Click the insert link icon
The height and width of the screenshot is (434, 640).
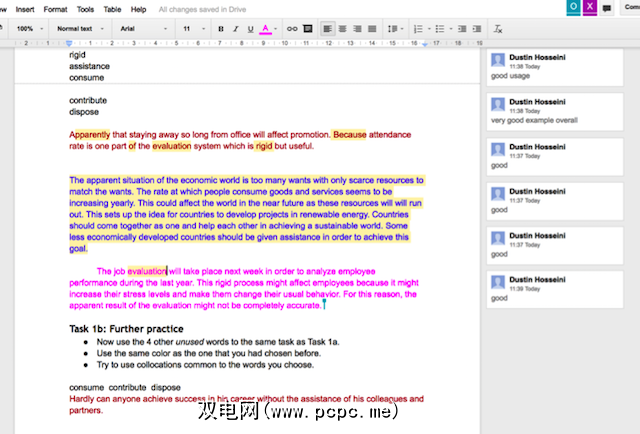(x=293, y=29)
